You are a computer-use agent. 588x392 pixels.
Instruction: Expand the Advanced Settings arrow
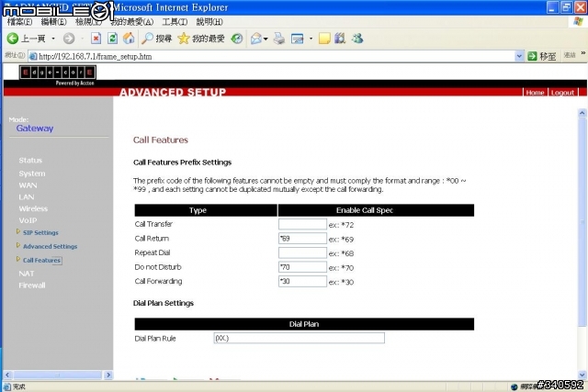point(18,245)
